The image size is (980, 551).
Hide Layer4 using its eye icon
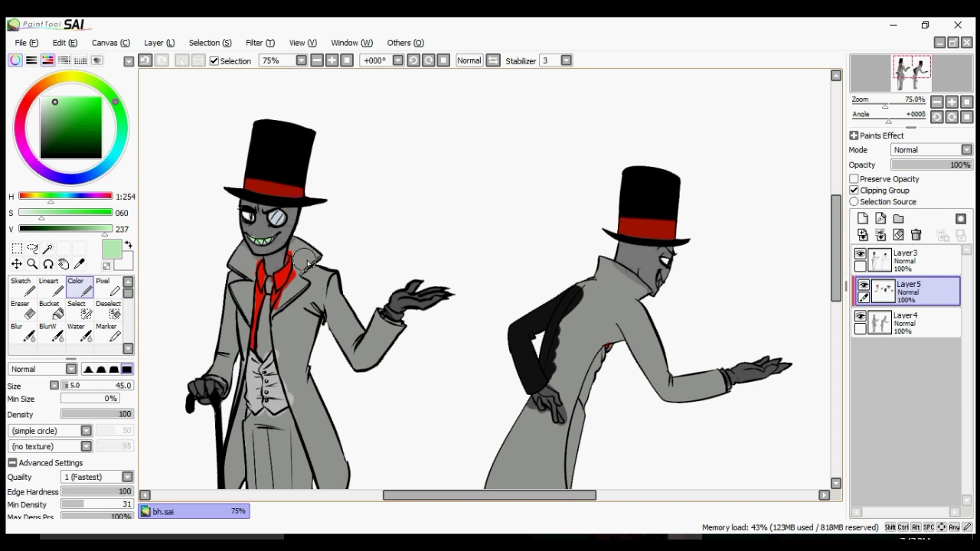click(861, 317)
